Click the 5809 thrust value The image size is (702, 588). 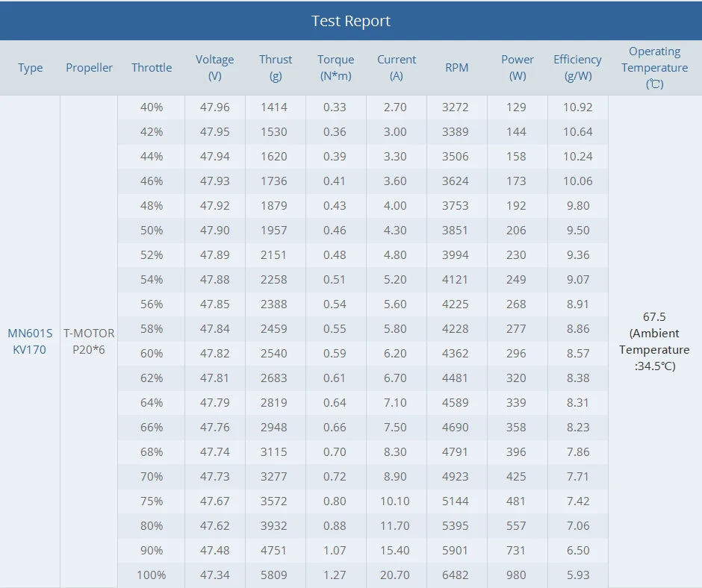click(274, 575)
